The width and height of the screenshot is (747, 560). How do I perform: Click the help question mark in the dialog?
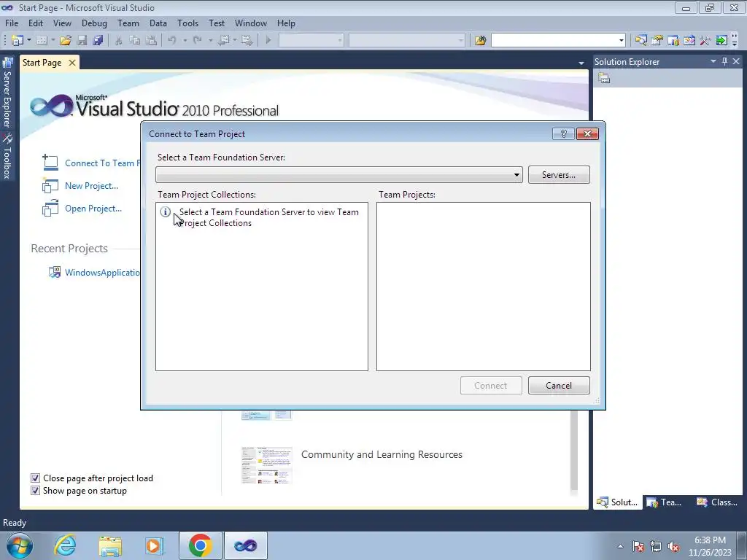[563, 134]
